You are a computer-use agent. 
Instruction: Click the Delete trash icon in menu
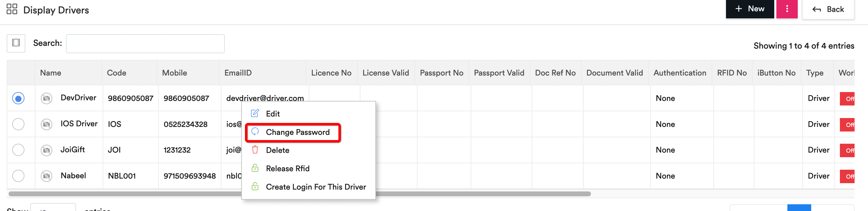pyautogui.click(x=255, y=150)
